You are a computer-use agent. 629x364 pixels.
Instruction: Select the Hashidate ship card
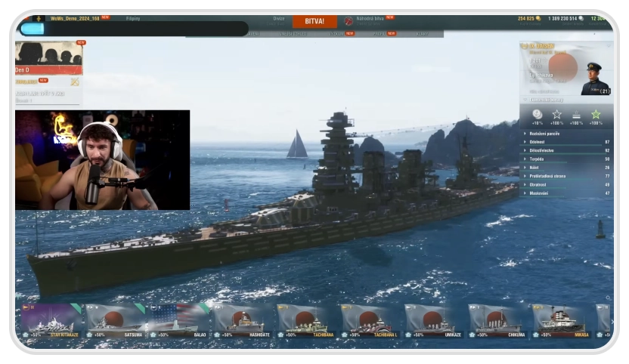(243, 321)
